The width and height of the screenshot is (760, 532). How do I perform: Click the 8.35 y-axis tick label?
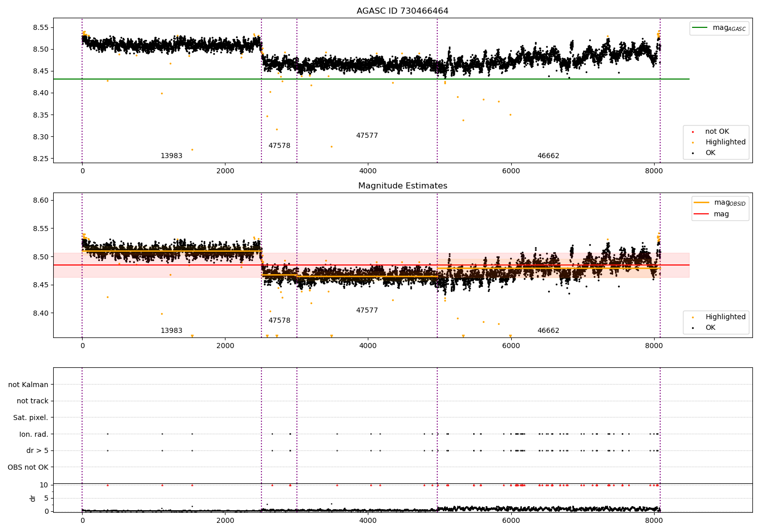tap(40, 115)
